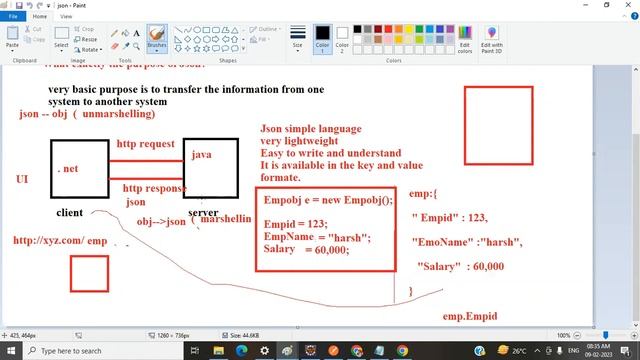The height and width of the screenshot is (360, 640).
Task: Pick the green color swatch
Action: (x=419, y=29)
